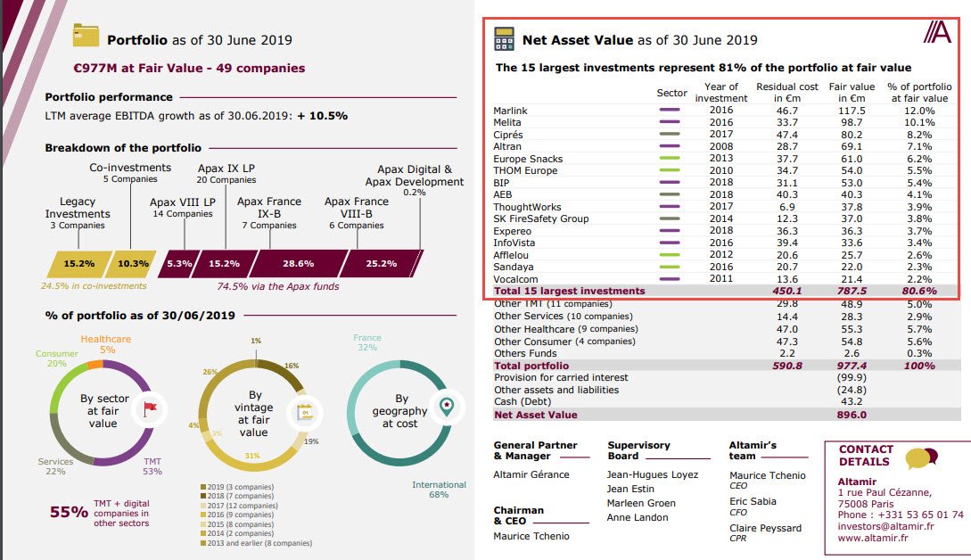The image size is (971, 560).
Task: Click the map pin icon on geography chart
Action: pos(447,407)
